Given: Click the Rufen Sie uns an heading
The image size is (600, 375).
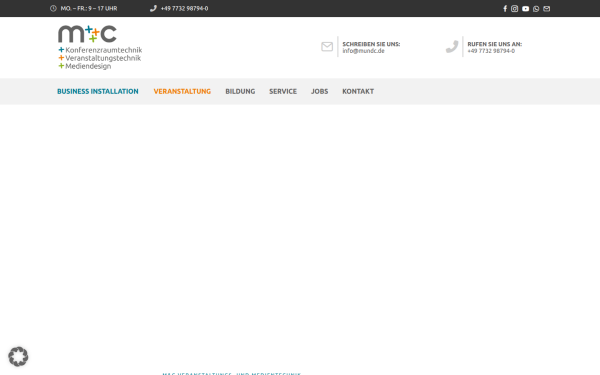Looking at the screenshot, I should tap(494, 44).
